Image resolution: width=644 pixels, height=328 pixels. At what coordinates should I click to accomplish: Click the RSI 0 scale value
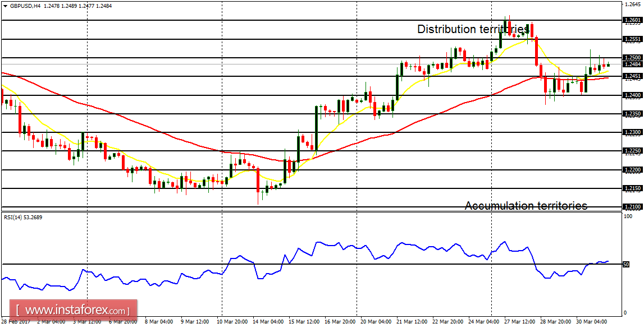pos(625,313)
